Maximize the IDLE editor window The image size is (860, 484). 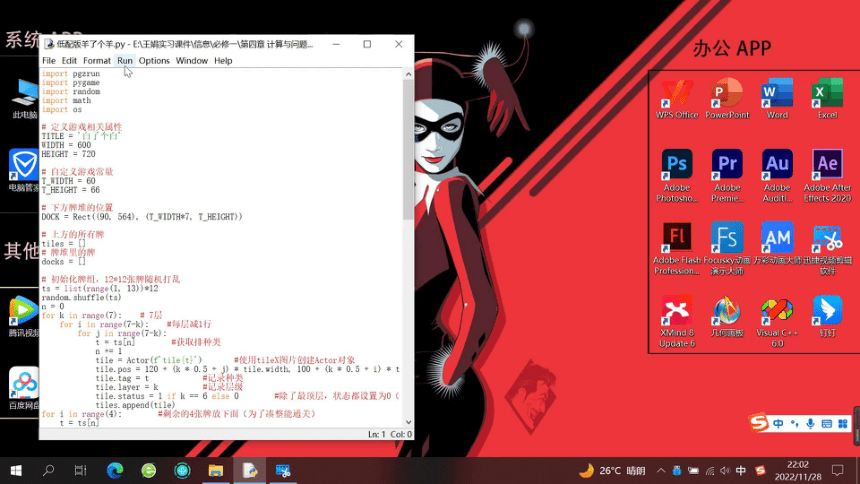(x=367, y=44)
